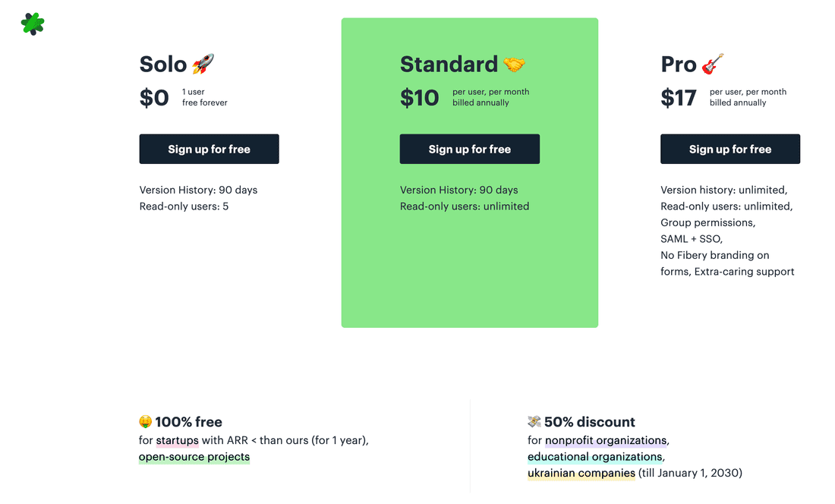This screenshot has width=835, height=504.
Task: Click the handshake emoji beside Standard
Action: (x=515, y=65)
